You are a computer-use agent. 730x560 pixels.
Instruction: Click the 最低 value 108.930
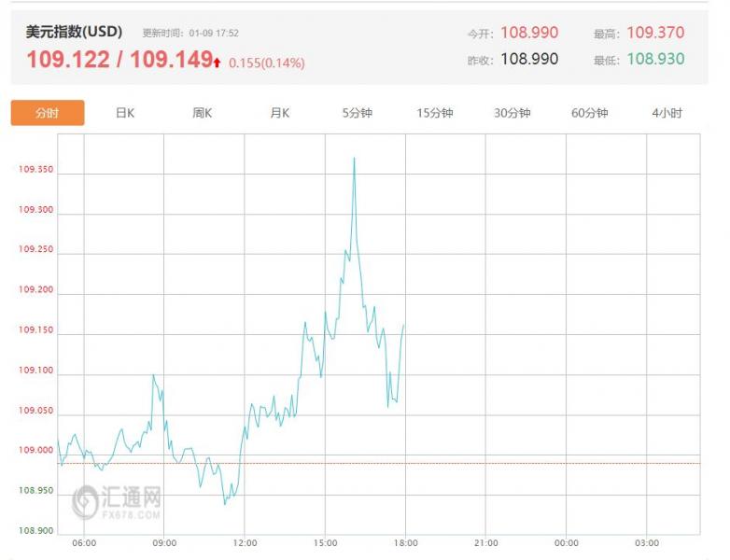pyautogui.click(x=655, y=59)
